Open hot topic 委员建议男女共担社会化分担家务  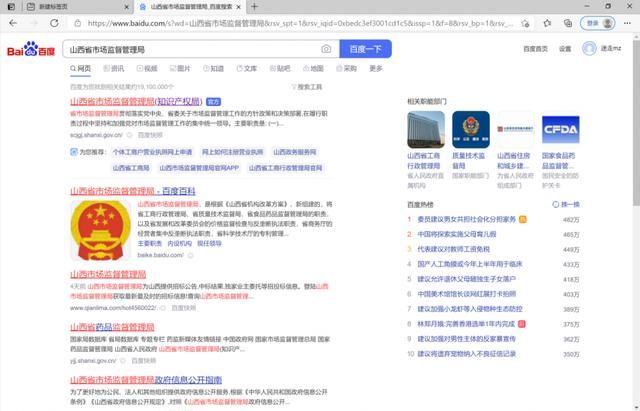point(467,220)
